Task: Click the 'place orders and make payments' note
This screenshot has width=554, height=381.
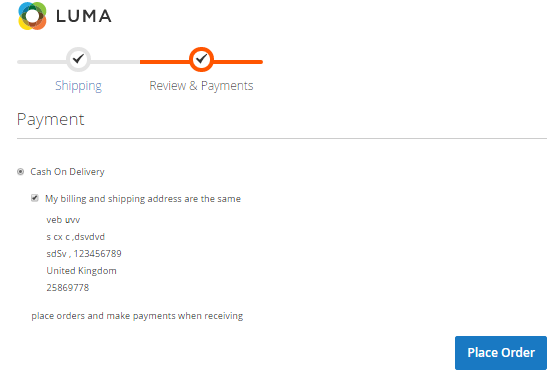Action: pyautogui.click(x=137, y=316)
